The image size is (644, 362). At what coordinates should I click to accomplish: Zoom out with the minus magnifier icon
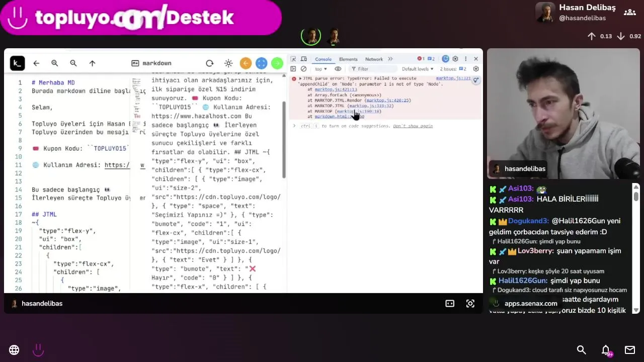[73, 63]
